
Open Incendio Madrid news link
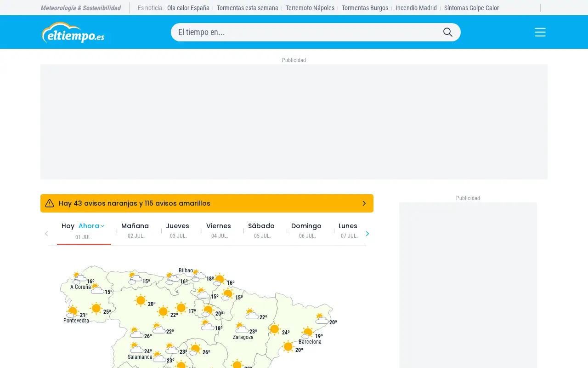[416, 8]
